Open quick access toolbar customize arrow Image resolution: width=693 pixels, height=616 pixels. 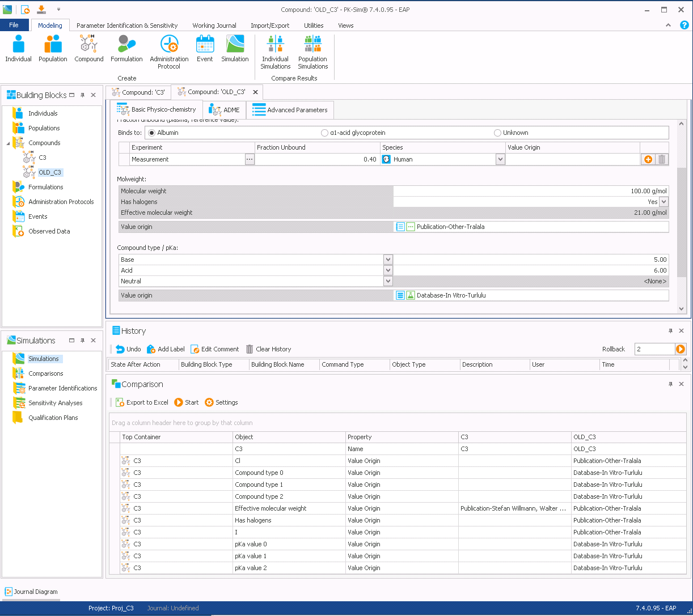pos(58,10)
